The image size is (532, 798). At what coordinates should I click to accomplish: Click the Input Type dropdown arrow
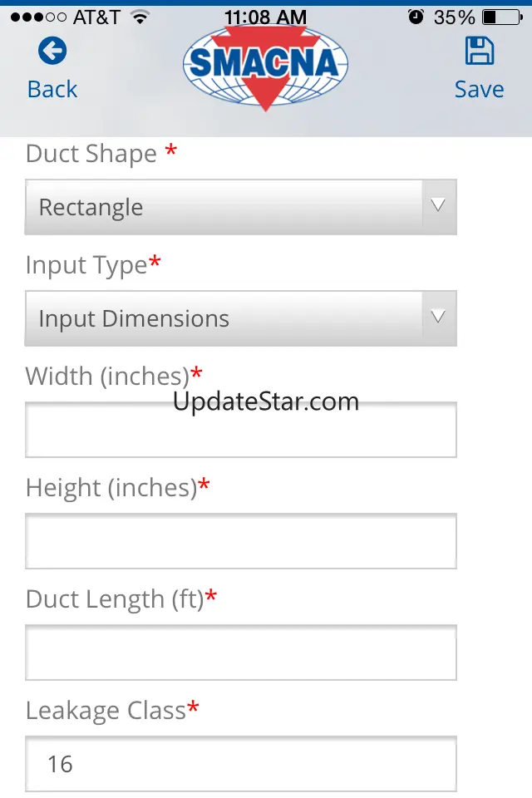[439, 318]
